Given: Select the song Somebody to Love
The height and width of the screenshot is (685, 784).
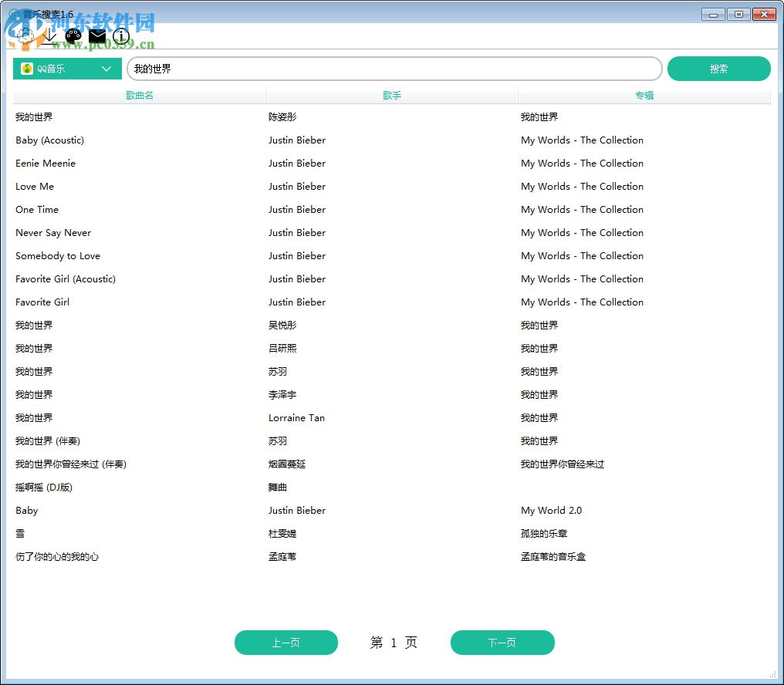Looking at the screenshot, I should [x=58, y=256].
